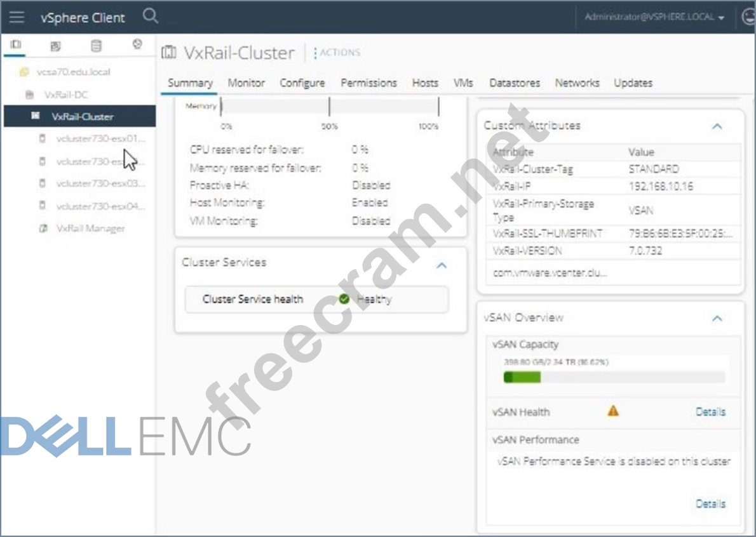Open the cluster ACTIONS menu

[x=337, y=53]
